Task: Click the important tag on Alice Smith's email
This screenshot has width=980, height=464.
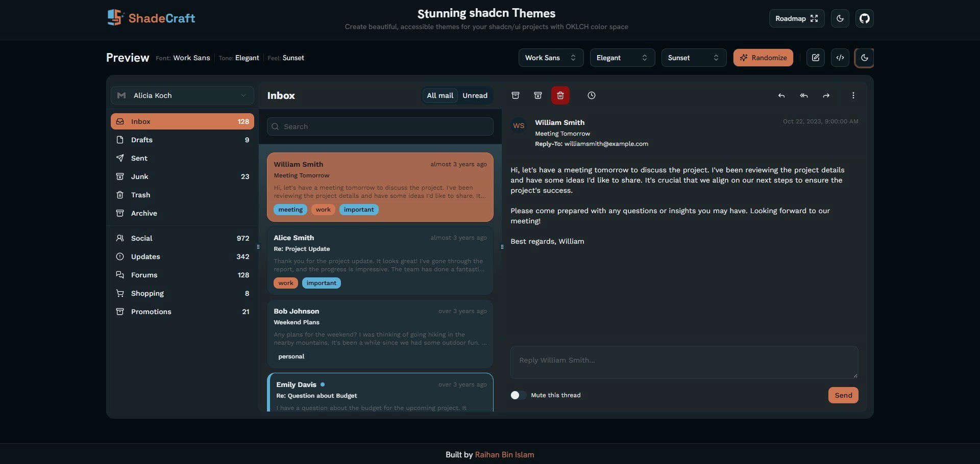Action: pos(321,283)
